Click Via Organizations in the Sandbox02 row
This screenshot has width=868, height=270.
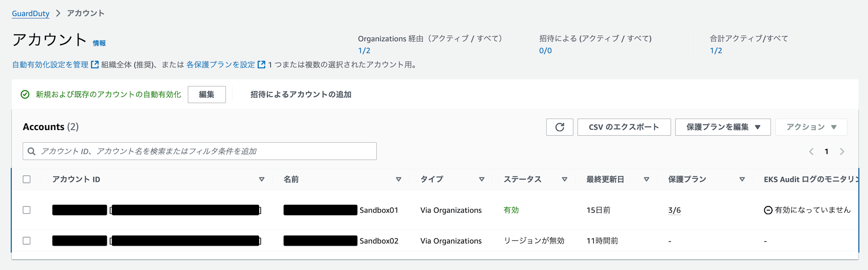(451, 241)
